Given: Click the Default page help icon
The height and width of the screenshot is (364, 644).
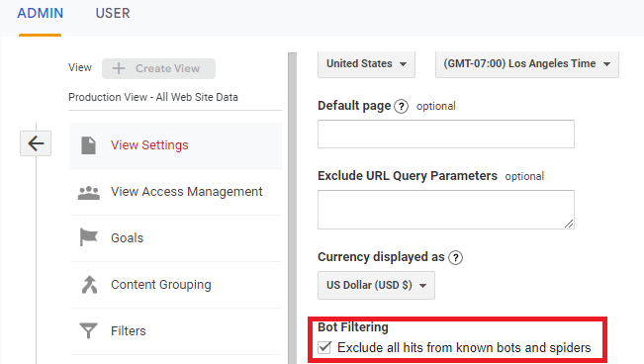Looking at the screenshot, I should coord(401,107).
